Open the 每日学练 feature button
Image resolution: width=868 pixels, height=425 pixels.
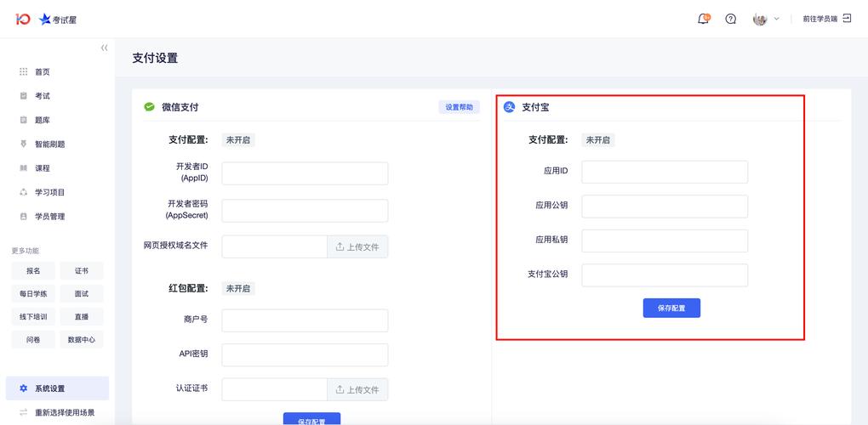33,294
